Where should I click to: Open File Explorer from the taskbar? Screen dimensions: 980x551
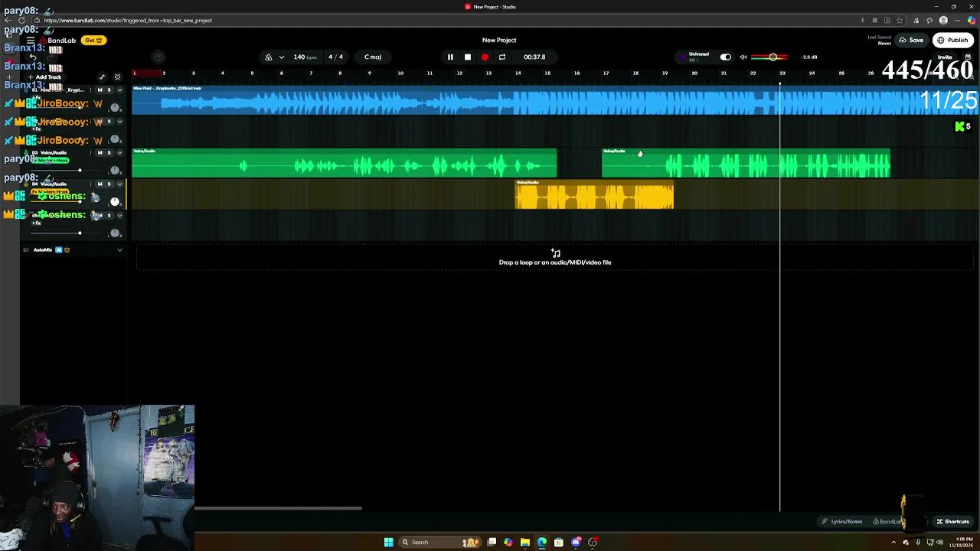524,543
